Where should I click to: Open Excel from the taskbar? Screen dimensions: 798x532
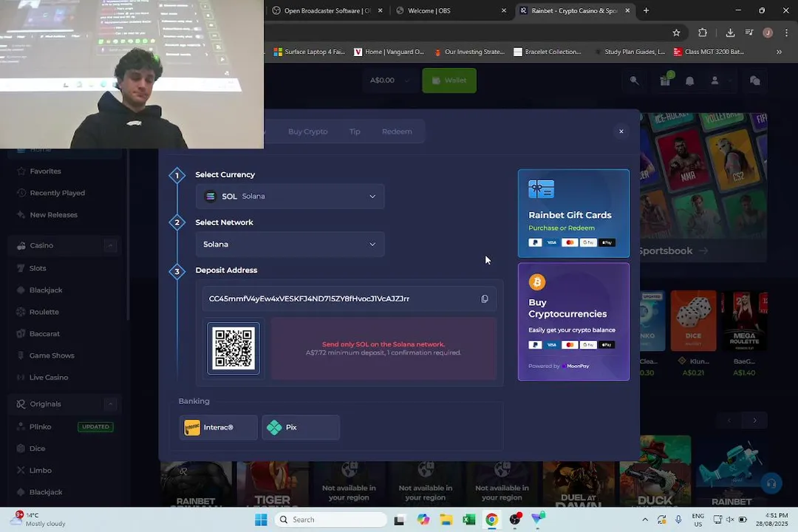coord(469,519)
